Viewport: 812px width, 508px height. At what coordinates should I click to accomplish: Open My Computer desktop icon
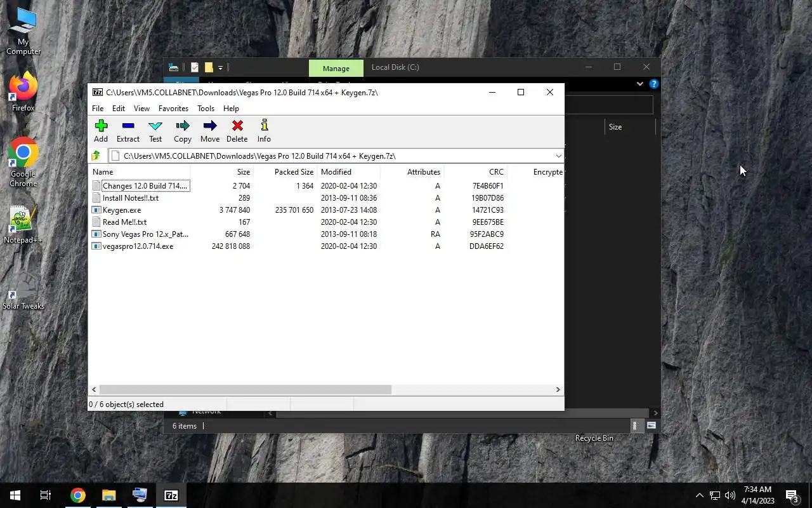pos(23,30)
